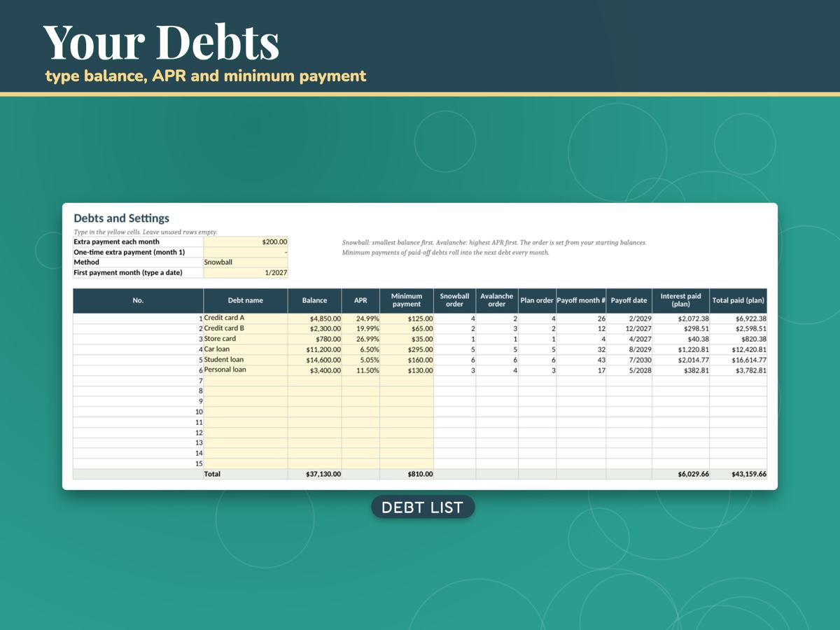The width and height of the screenshot is (840, 630).
Task: Click the Plan order column header
Action: (x=537, y=300)
